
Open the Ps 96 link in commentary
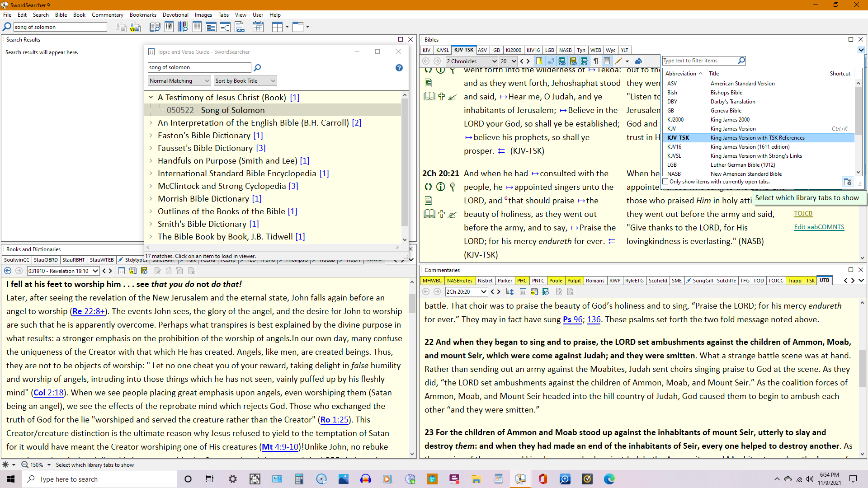tap(572, 319)
